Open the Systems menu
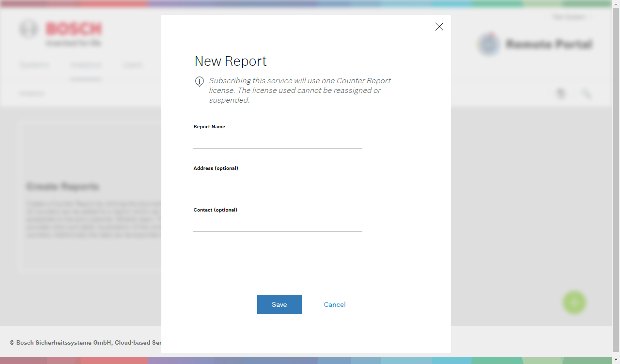Screen dimensions: 620x364 pos(34,64)
